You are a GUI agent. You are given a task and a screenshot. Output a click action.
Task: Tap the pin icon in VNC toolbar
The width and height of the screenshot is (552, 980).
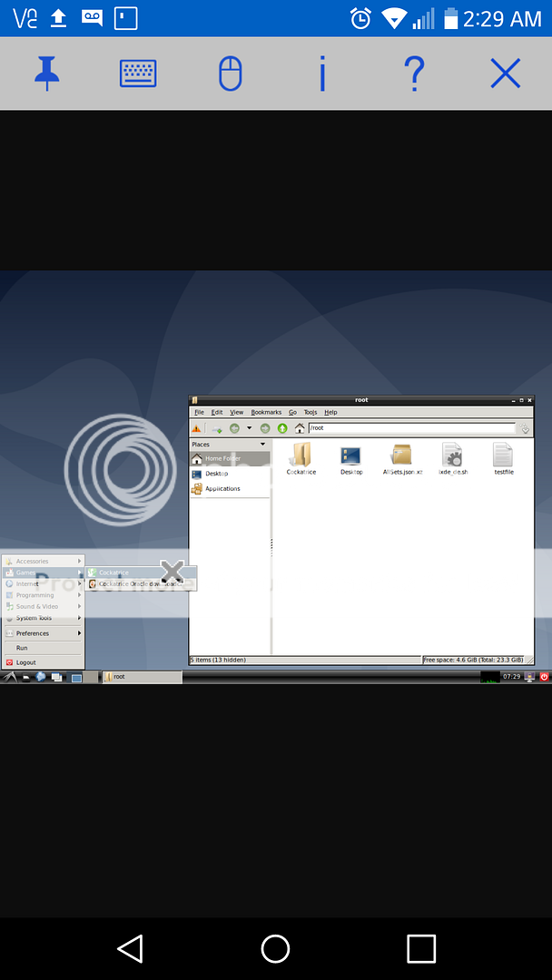click(47, 73)
